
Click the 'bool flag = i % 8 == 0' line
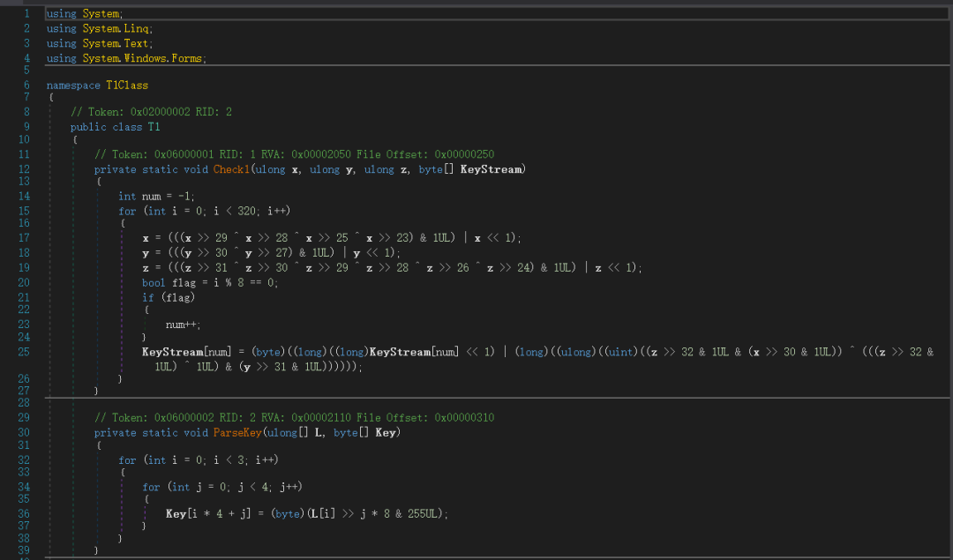(x=210, y=283)
